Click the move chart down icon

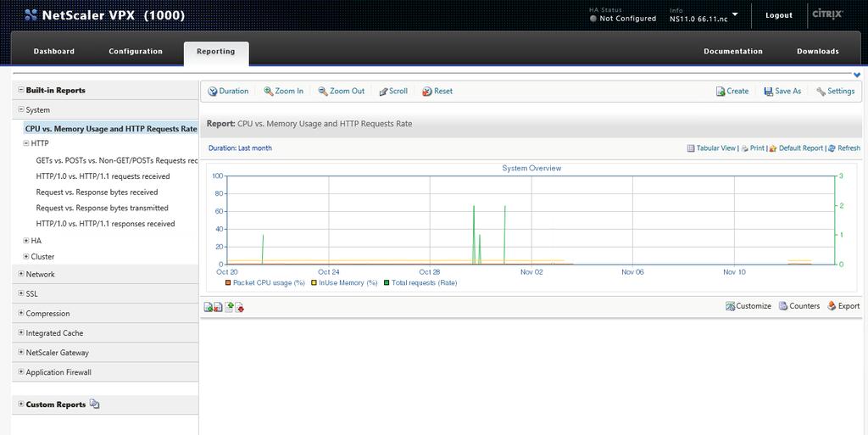240,307
